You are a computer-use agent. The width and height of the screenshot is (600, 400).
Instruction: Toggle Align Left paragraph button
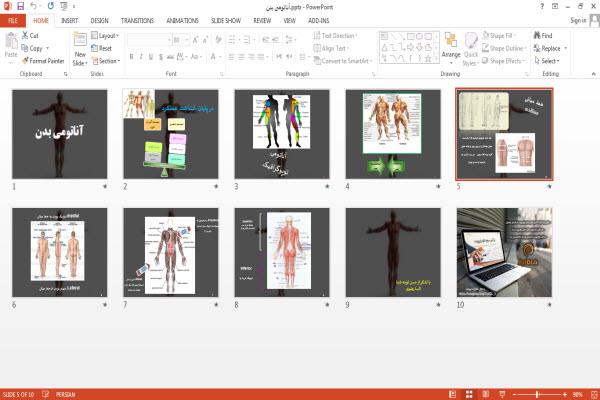[232, 57]
